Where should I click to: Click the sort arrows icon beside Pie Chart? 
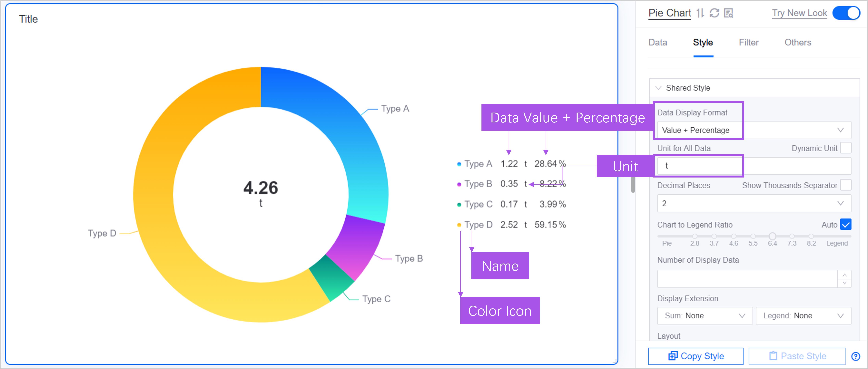(x=700, y=13)
